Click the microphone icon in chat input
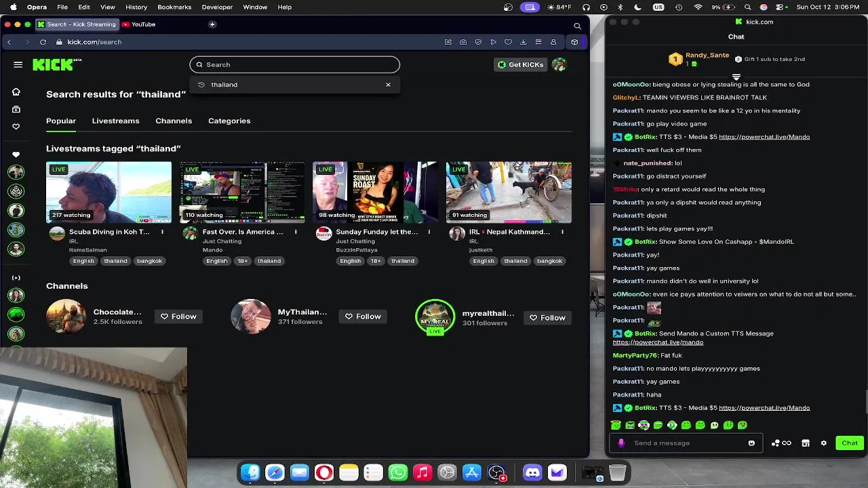The image size is (868, 488). tap(621, 443)
